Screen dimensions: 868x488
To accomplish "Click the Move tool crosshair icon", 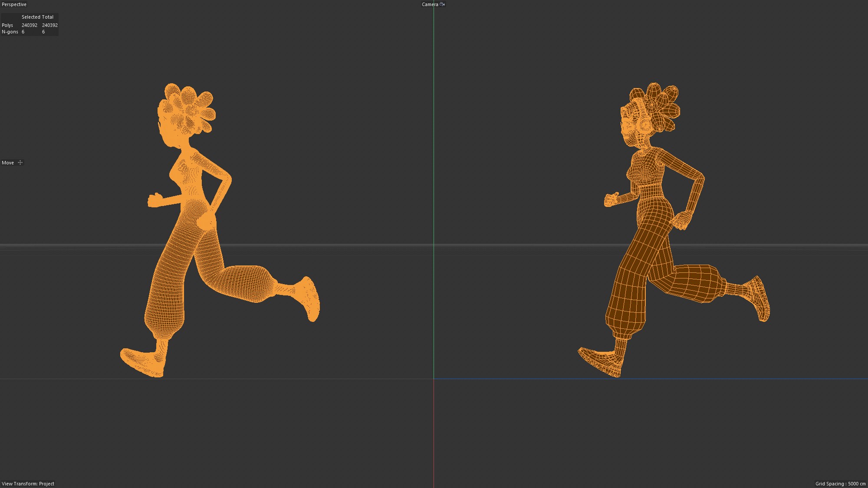I will 20,163.
